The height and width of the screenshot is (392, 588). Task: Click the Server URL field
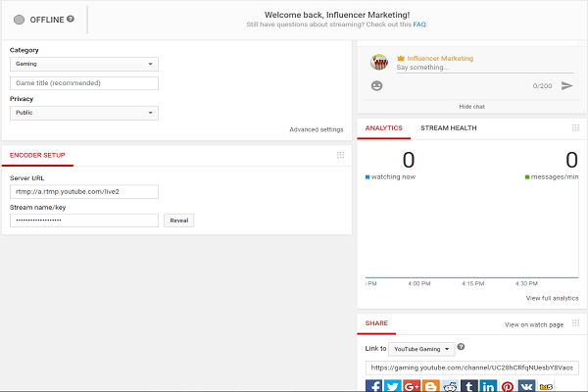coord(84,192)
